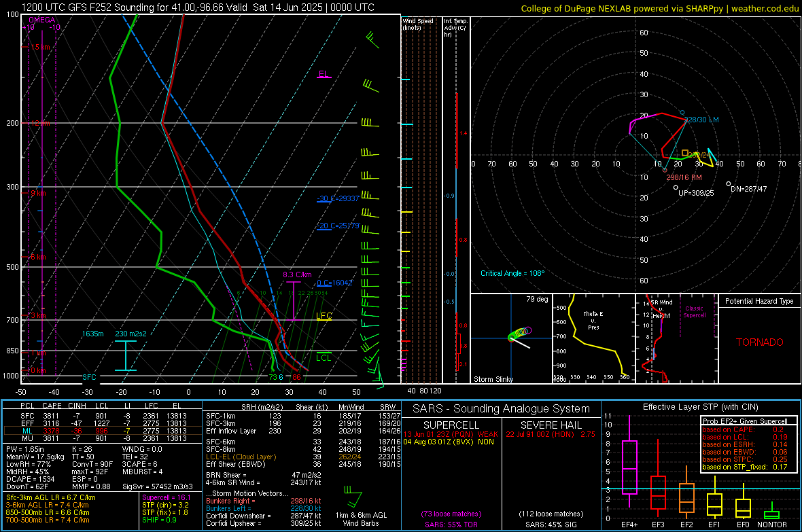Select the 13 Jun 01 23Z (PQN) WEAK match
802x532 pixels.
pyautogui.click(x=451, y=434)
